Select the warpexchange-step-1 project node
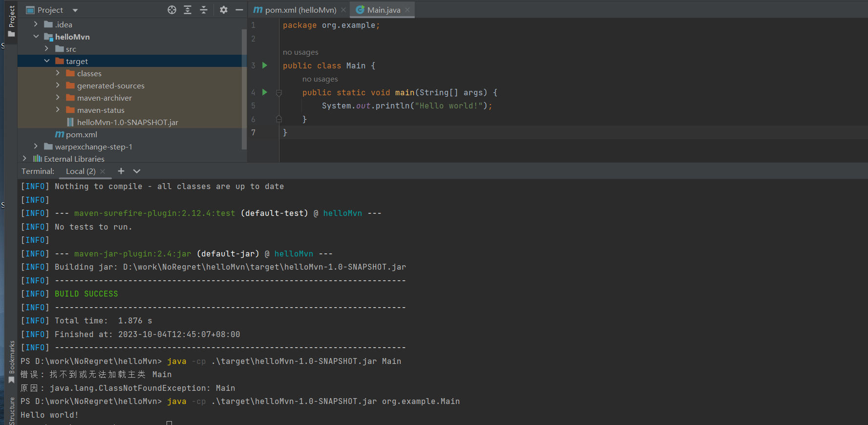The height and width of the screenshot is (425, 868). 94,147
